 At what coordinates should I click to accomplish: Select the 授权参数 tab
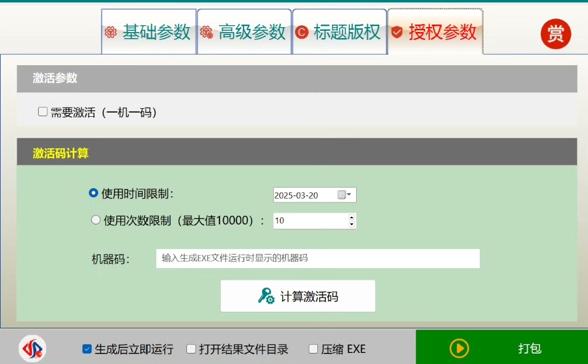[x=435, y=32]
